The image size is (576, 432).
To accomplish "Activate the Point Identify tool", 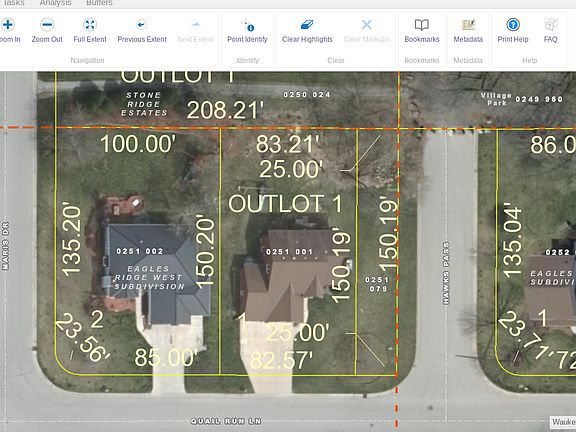I will click(247, 30).
